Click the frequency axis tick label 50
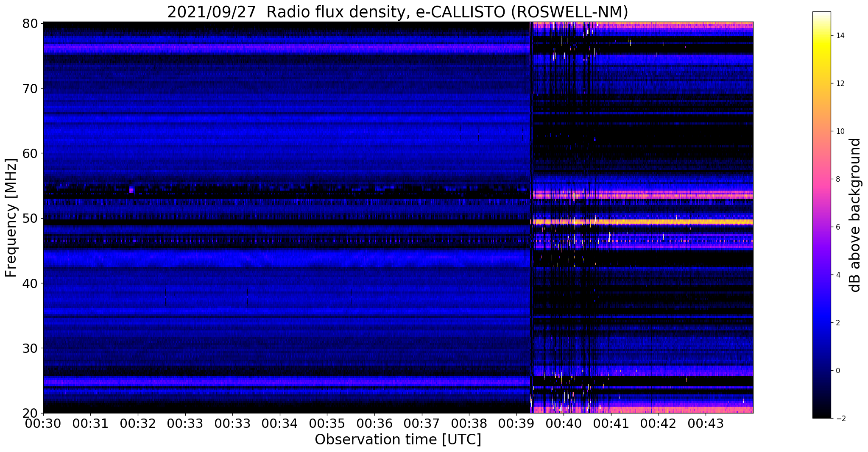The height and width of the screenshot is (452, 868). coord(29,218)
